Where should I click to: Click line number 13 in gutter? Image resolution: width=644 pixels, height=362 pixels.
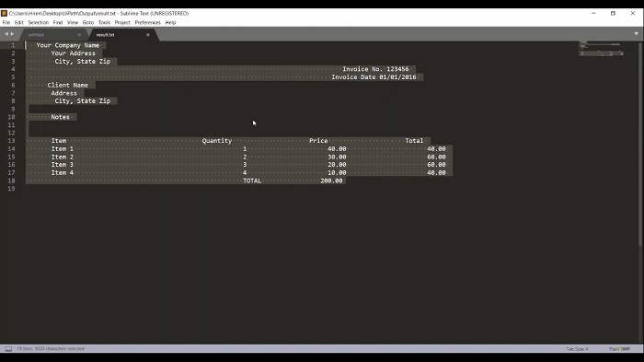pos(11,141)
